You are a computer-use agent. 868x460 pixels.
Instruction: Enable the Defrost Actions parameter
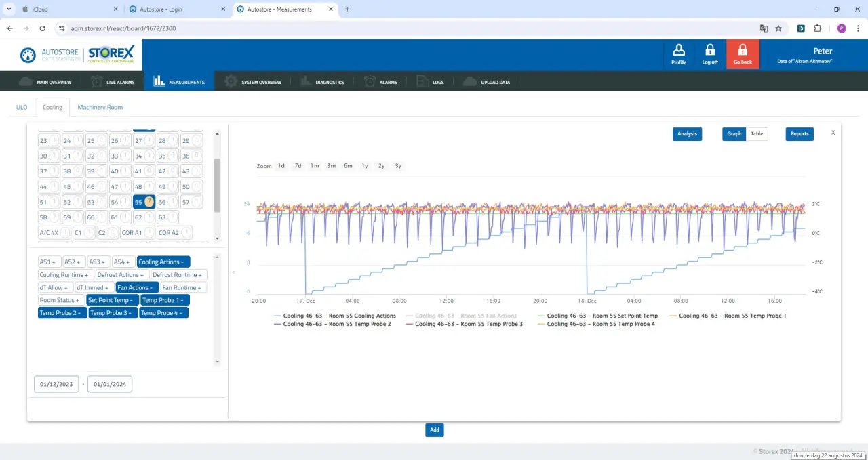click(121, 275)
